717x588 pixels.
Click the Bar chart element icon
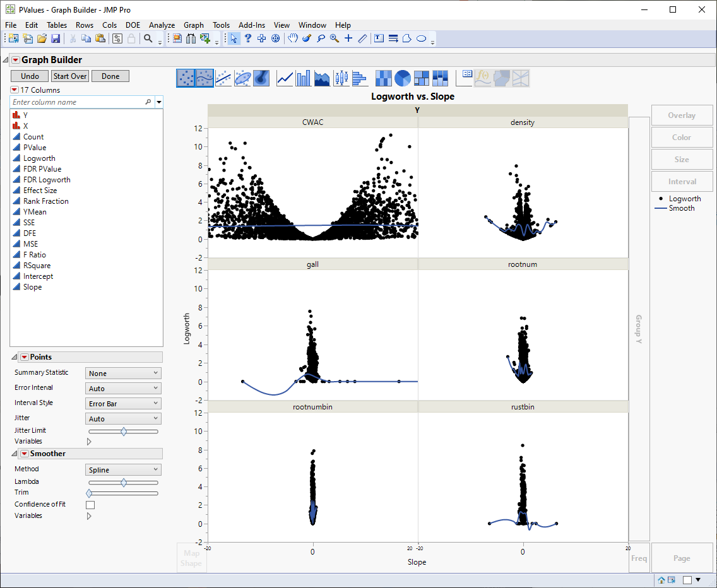click(304, 78)
